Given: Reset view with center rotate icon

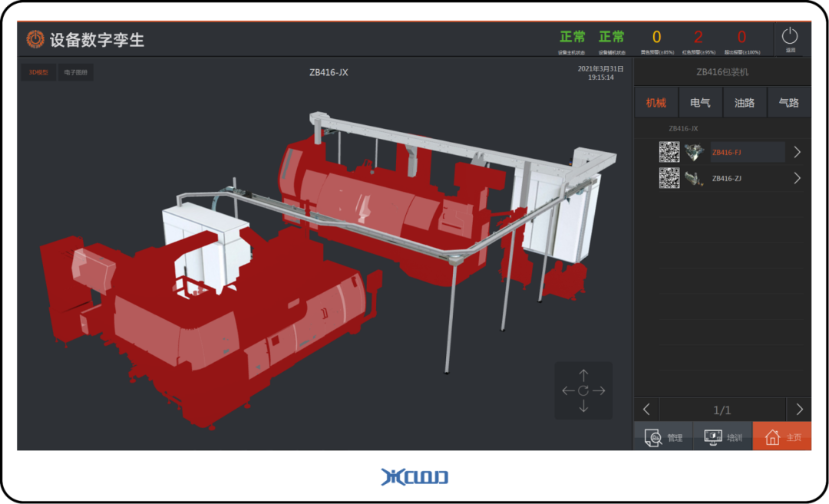Looking at the screenshot, I should click(x=583, y=390).
